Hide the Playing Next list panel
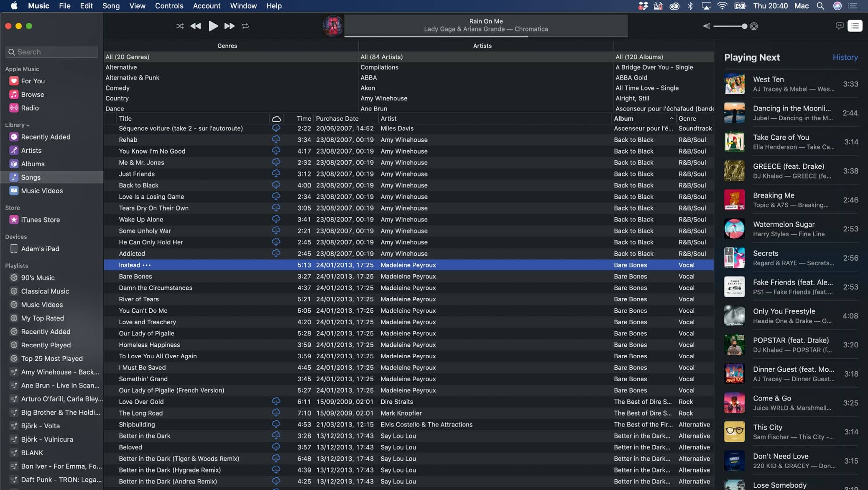 pos(855,26)
